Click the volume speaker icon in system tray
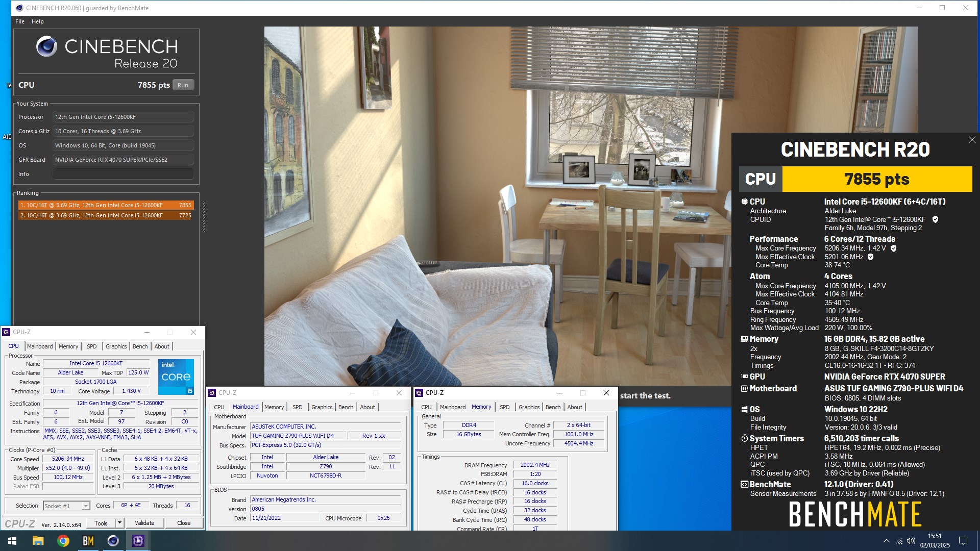 tap(911, 541)
